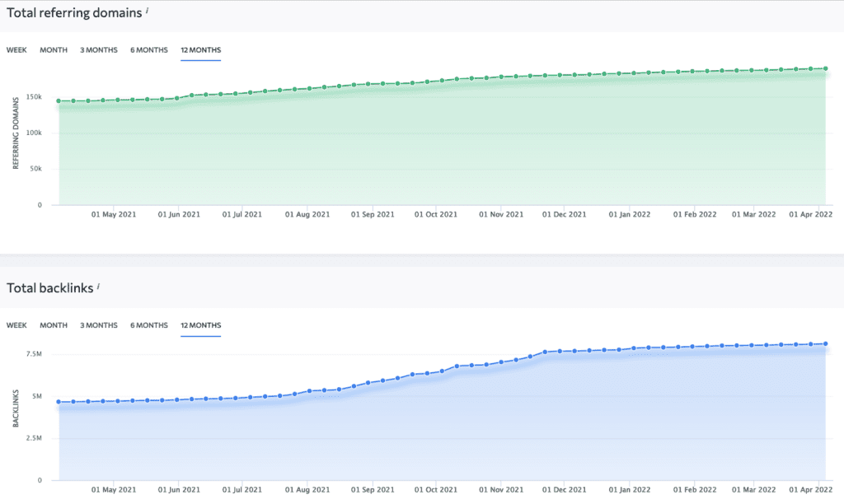The width and height of the screenshot is (844, 504).
Task: Click info icon beside Total backlinks
Action: click(98, 286)
